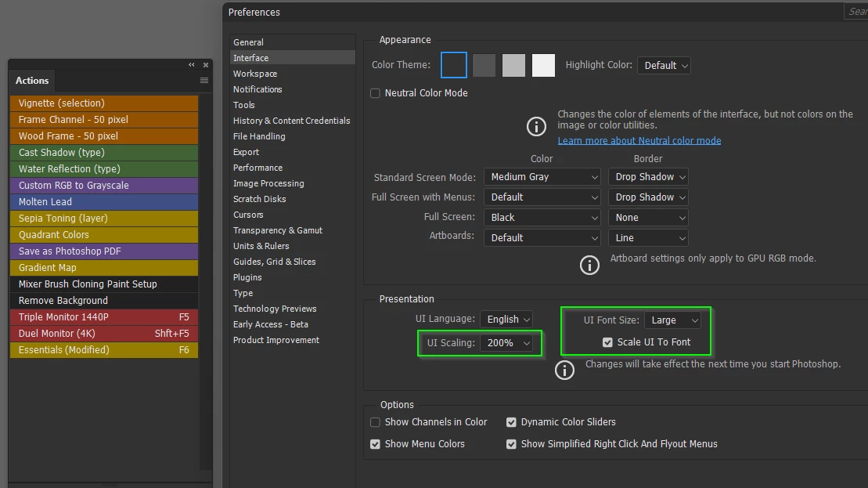Open Guides, Grid & Slices preferences
Image resolution: width=868 pixels, height=488 pixels.
[x=292, y=262]
